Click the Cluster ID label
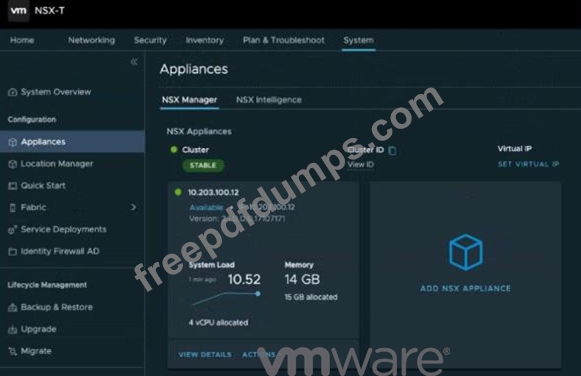 pos(366,150)
